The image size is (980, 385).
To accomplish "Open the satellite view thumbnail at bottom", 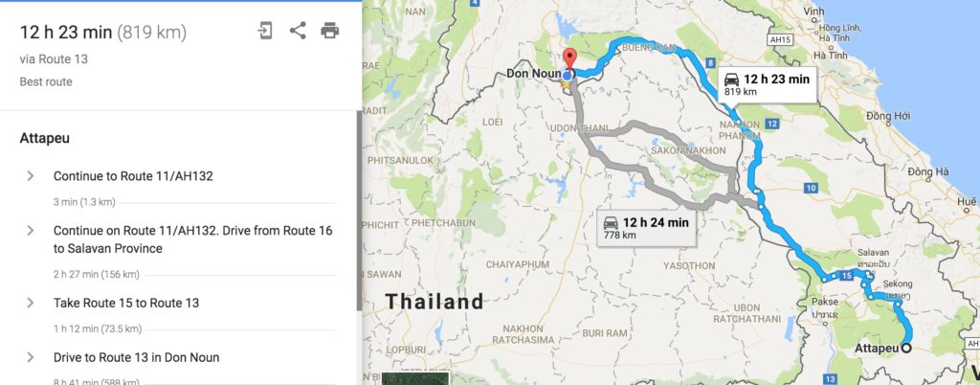I will 415,378.
